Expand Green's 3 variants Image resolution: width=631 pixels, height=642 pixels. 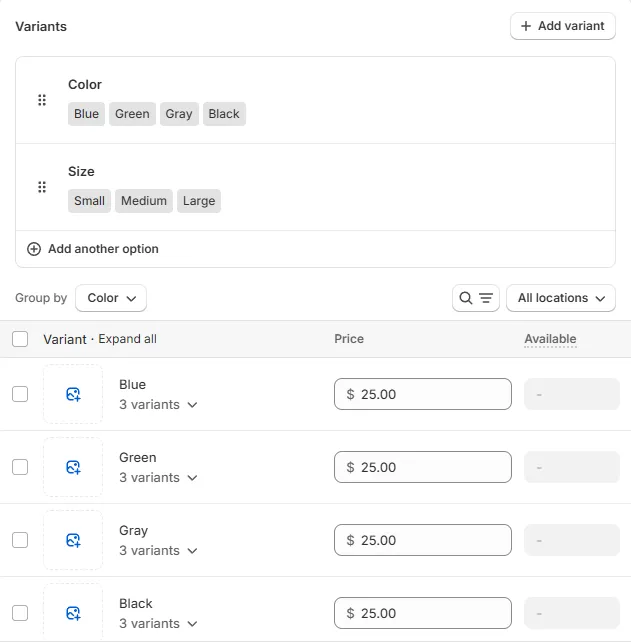click(x=158, y=478)
